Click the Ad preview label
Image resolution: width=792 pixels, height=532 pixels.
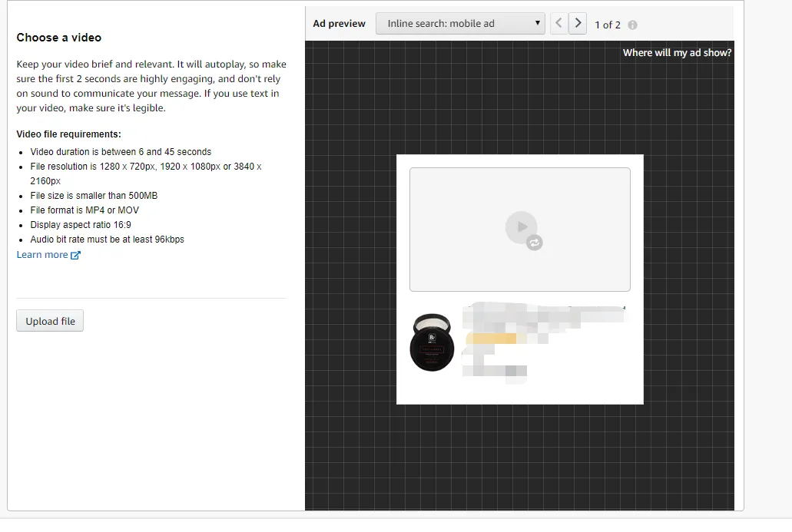coord(339,24)
